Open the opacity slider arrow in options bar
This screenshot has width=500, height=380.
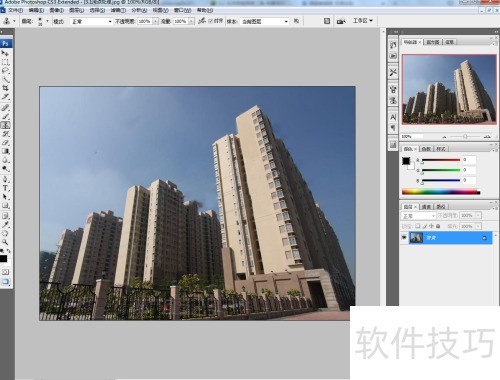pyautogui.click(x=155, y=21)
